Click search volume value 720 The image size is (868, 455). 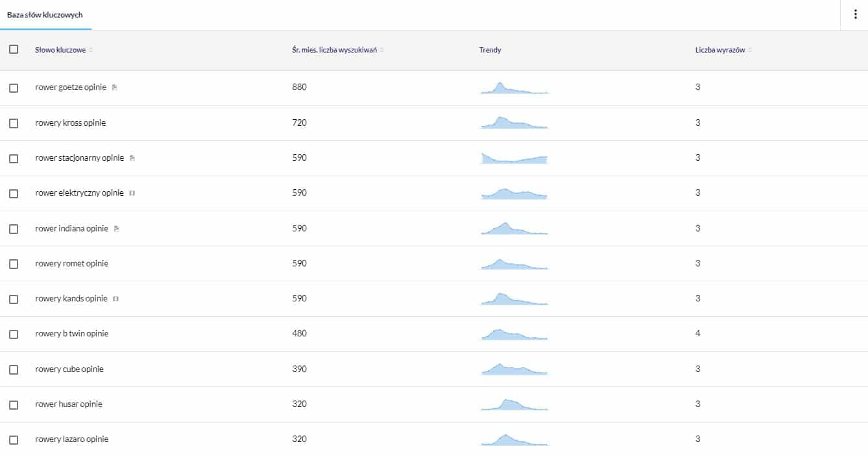(x=299, y=122)
